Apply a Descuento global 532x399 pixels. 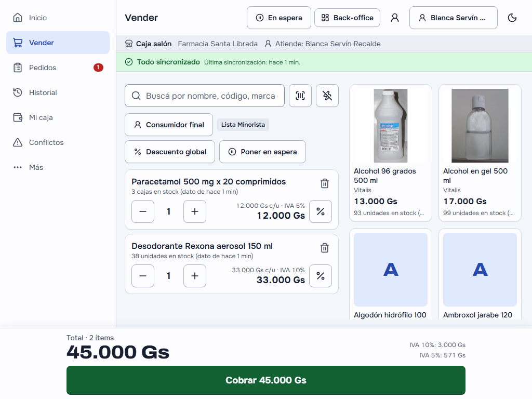(170, 152)
